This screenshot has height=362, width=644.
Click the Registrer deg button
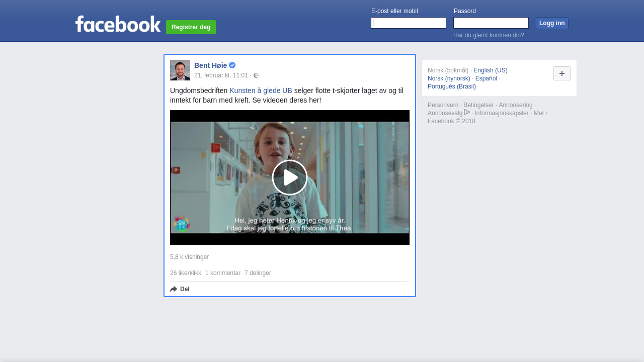[191, 27]
